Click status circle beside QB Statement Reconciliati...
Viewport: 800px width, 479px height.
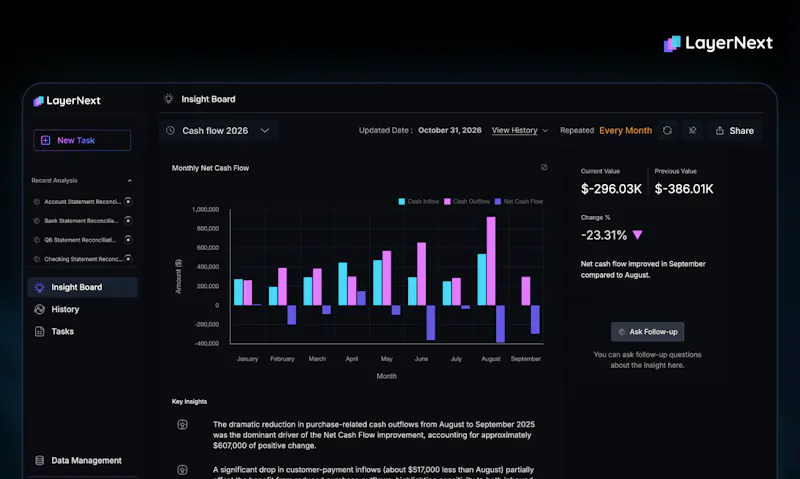[x=128, y=239]
